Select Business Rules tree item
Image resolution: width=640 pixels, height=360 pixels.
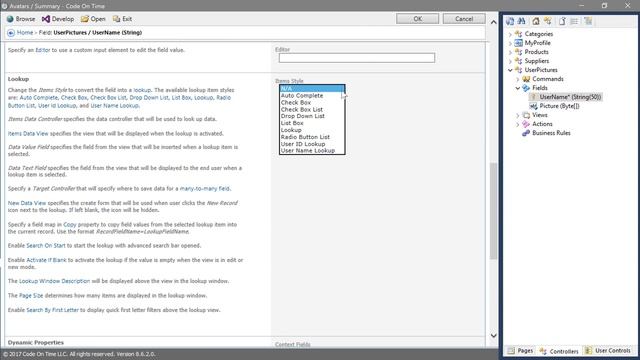point(551,133)
